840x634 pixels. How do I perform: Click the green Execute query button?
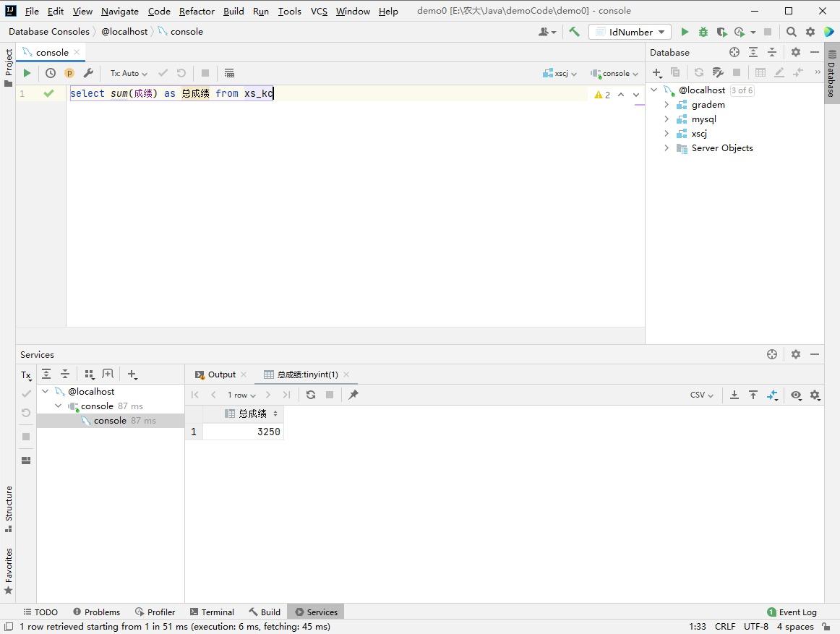pos(27,73)
